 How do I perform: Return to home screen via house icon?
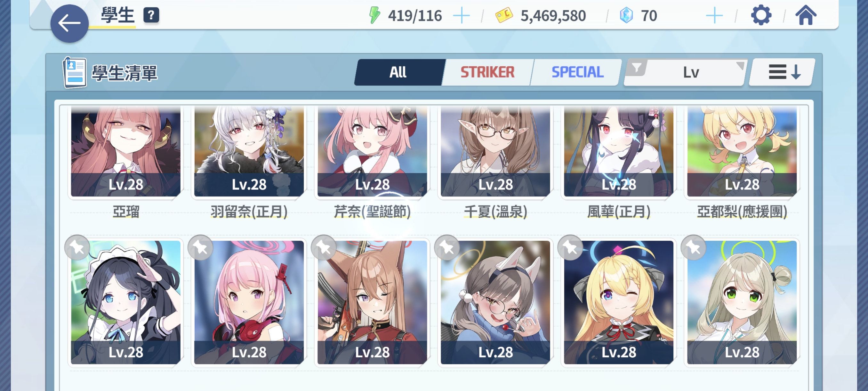tap(806, 15)
